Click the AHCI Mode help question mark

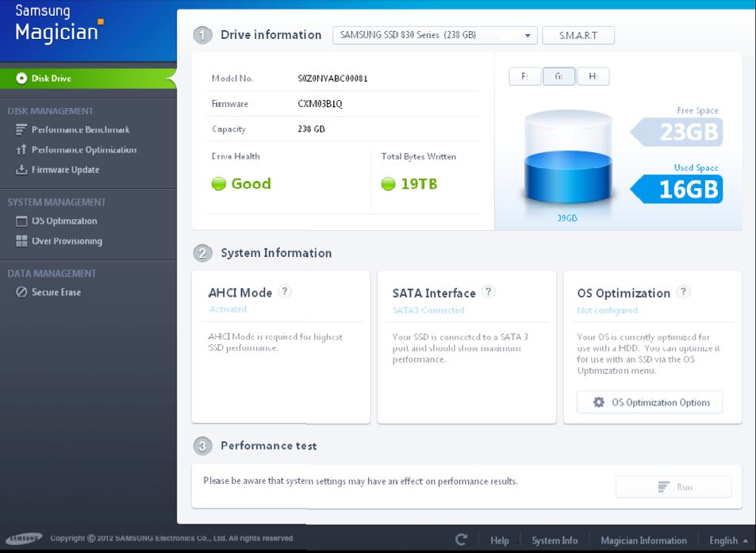pos(285,292)
